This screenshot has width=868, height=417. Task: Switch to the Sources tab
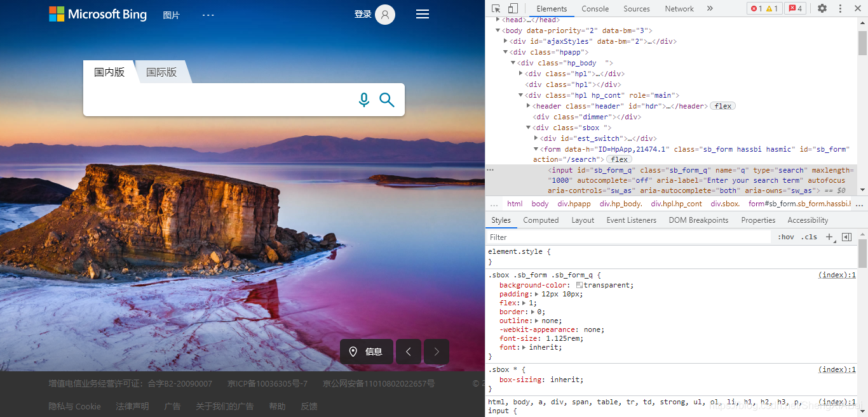tap(637, 9)
